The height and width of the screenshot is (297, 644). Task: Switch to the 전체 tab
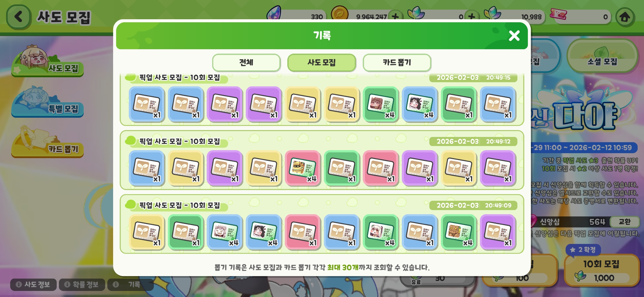(246, 62)
